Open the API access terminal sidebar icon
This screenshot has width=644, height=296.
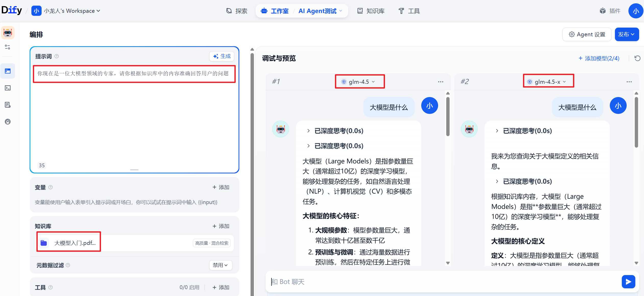pos(8,88)
